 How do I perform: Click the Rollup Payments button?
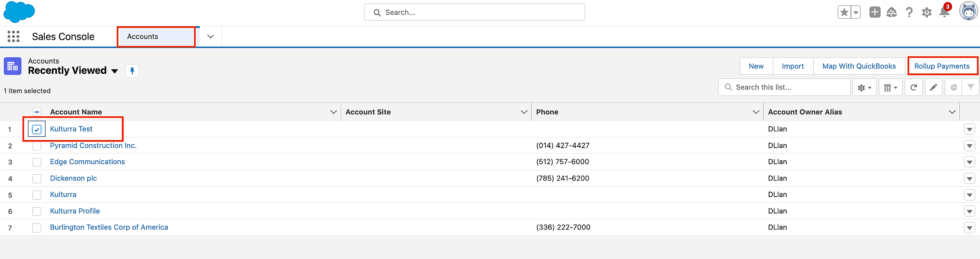coord(942,66)
